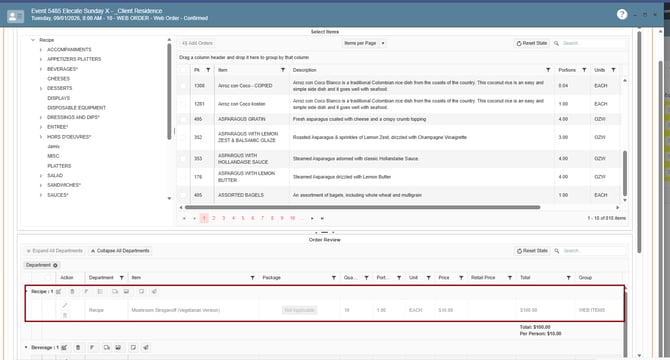Expand the SANDWICHES category
670x360 pixels.
41,185
